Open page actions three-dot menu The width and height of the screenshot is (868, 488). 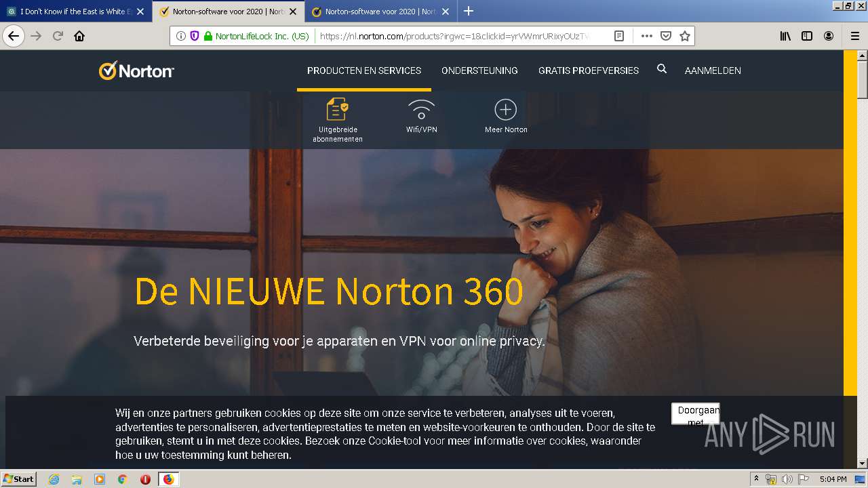tap(646, 36)
